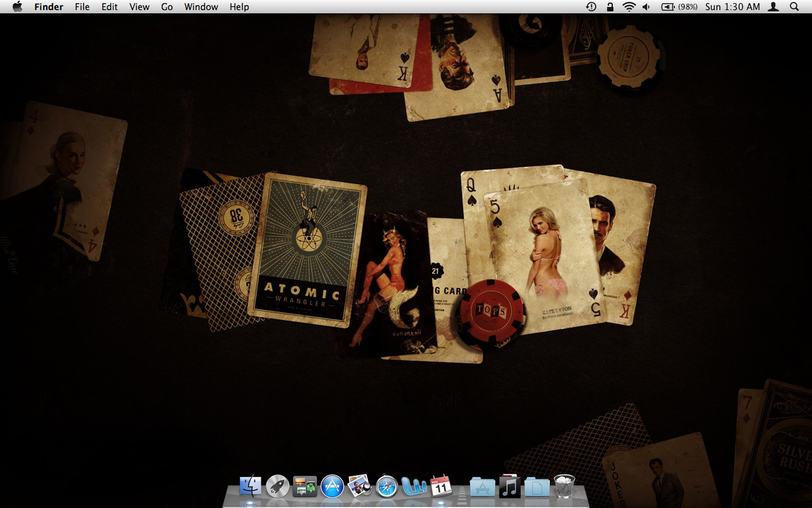The image size is (812, 508).
Task: Open Finder from the Dock
Action: click(x=251, y=486)
